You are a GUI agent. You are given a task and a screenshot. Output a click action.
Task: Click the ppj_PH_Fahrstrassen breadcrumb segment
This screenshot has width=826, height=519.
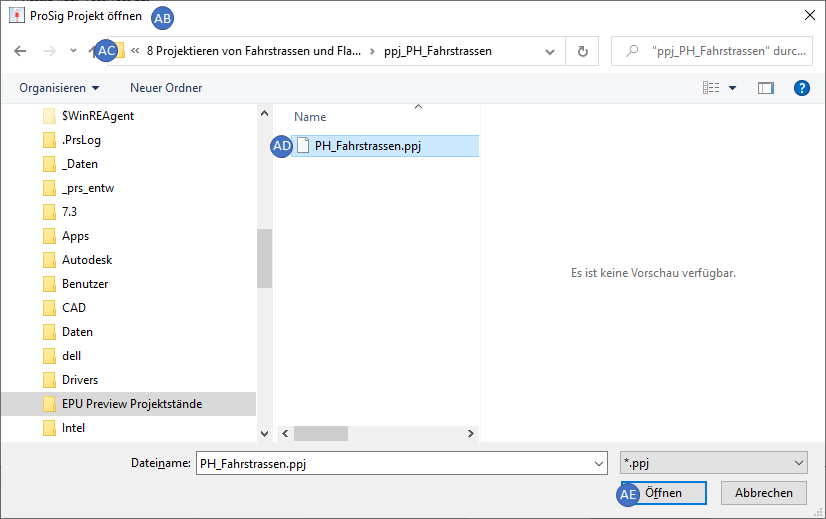point(438,51)
